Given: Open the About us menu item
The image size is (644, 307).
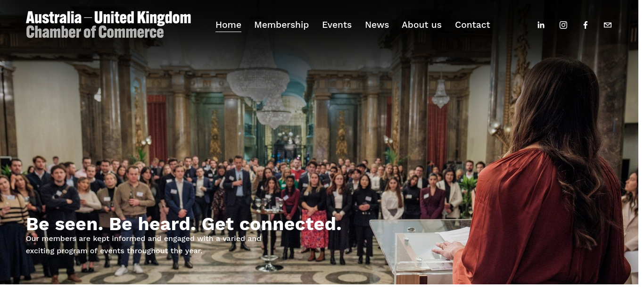Looking at the screenshot, I should (x=421, y=25).
